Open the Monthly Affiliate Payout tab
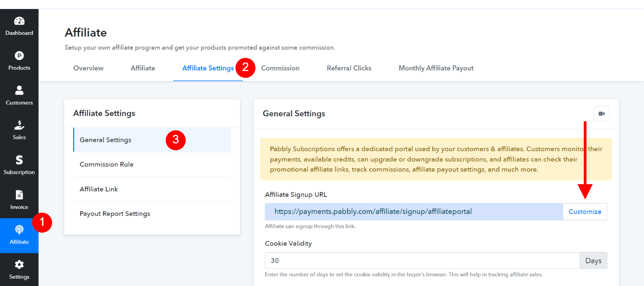The height and width of the screenshot is (286, 644). 436,68
